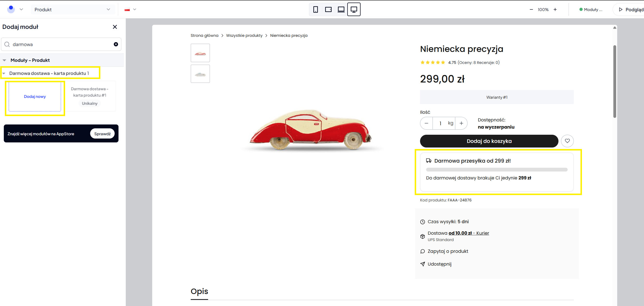Increase quantity with plus stepper
644x306 pixels.
461,123
